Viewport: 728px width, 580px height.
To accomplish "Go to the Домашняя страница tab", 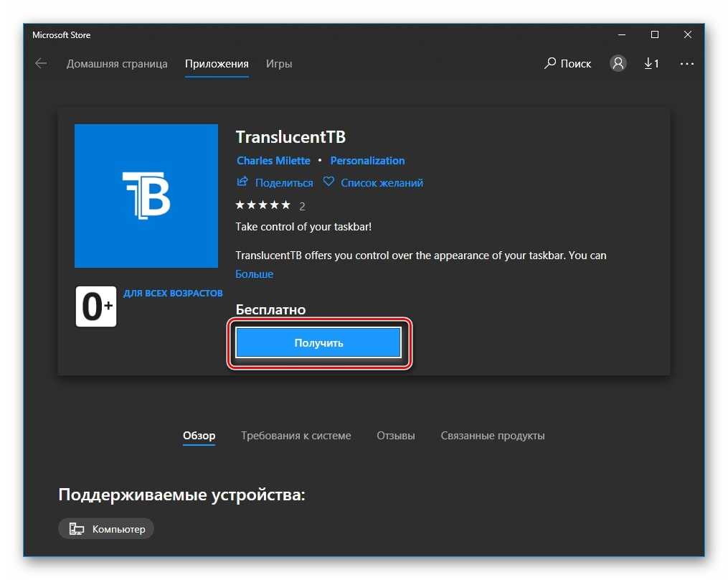I will click(117, 63).
